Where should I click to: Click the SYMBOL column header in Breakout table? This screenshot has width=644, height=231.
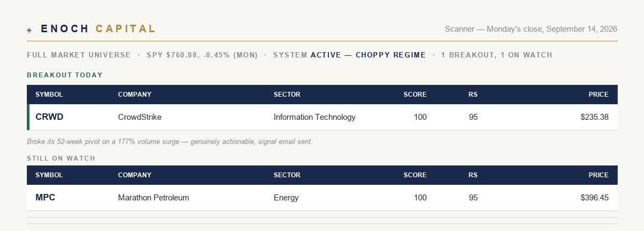coord(49,95)
